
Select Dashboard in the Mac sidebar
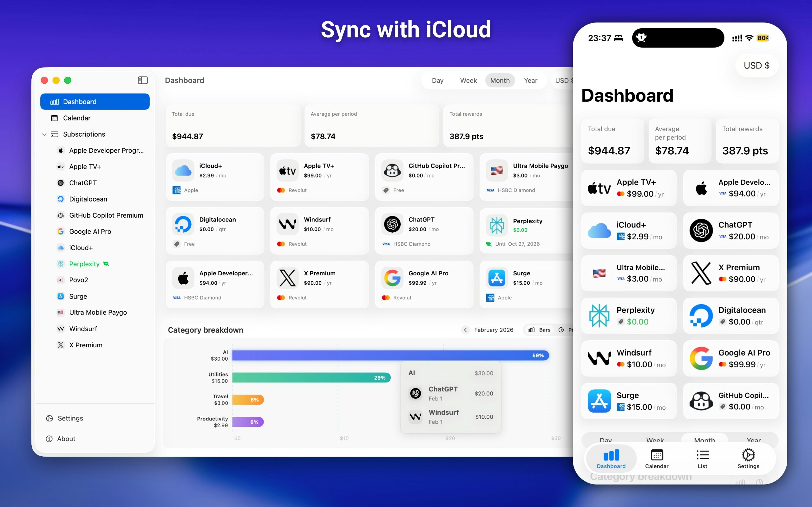[x=95, y=102]
